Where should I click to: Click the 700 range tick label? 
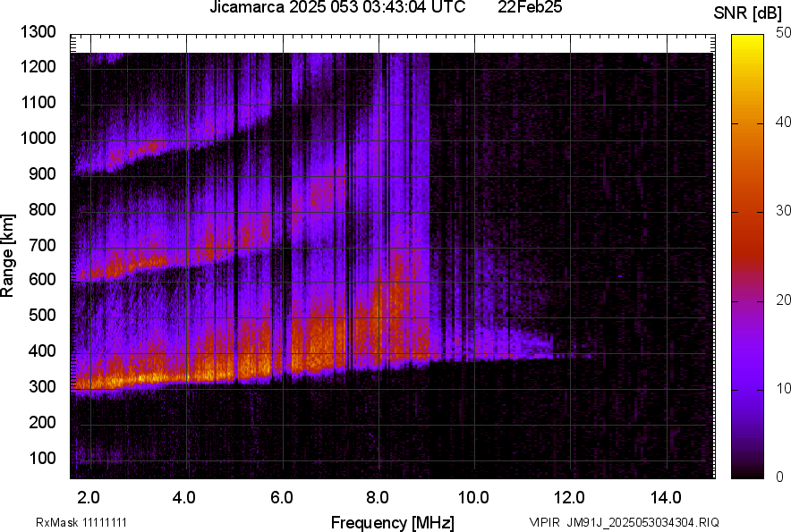pos(43,245)
